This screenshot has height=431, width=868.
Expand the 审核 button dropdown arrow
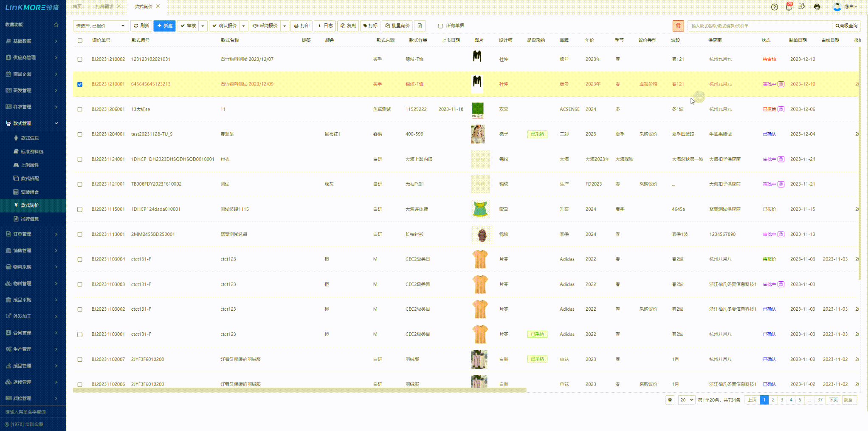[x=203, y=26]
